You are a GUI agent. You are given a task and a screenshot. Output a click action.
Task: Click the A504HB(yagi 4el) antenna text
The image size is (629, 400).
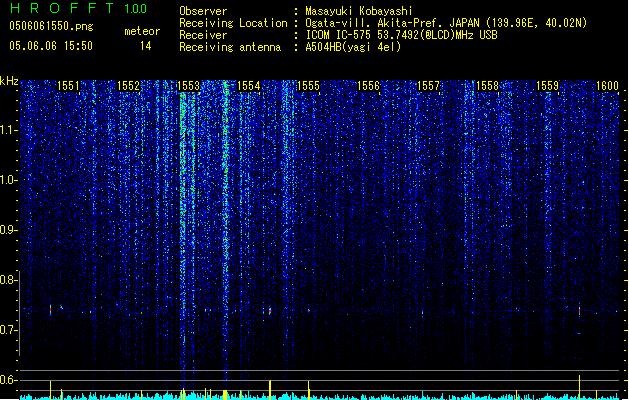(353, 47)
